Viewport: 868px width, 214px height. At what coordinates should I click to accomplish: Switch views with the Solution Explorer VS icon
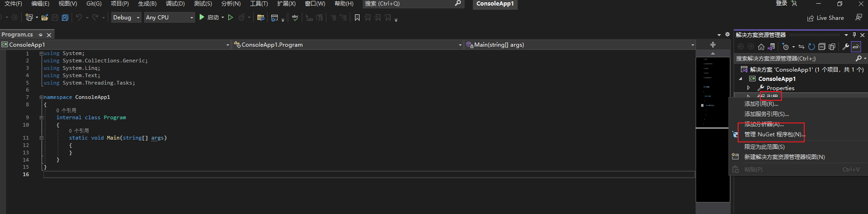click(x=771, y=47)
